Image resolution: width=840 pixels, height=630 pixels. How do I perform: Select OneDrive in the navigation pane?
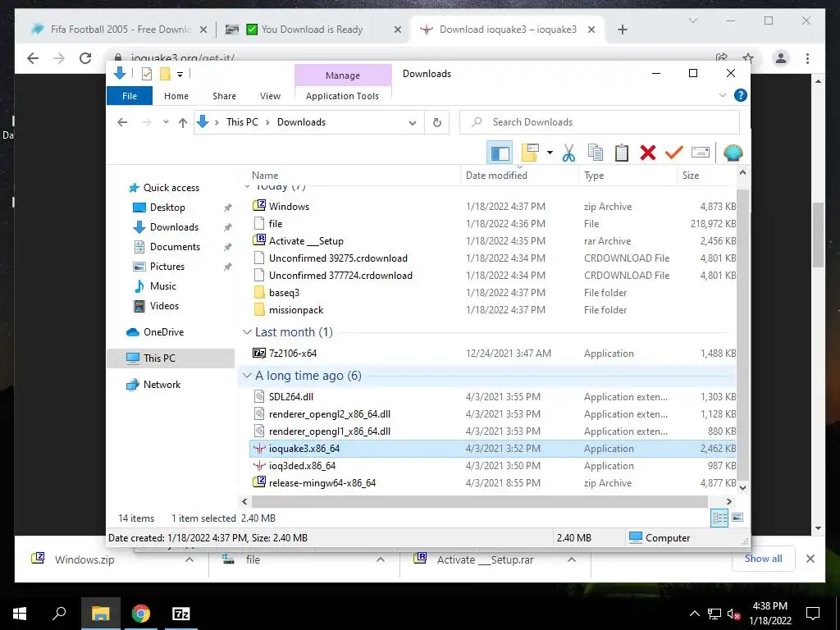pyautogui.click(x=163, y=332)
